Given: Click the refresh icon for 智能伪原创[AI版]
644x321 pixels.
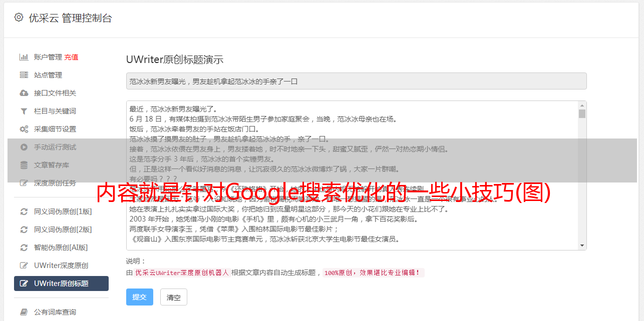Looking at the screenshot, I should pyautogui.click(x=24, y=247).
